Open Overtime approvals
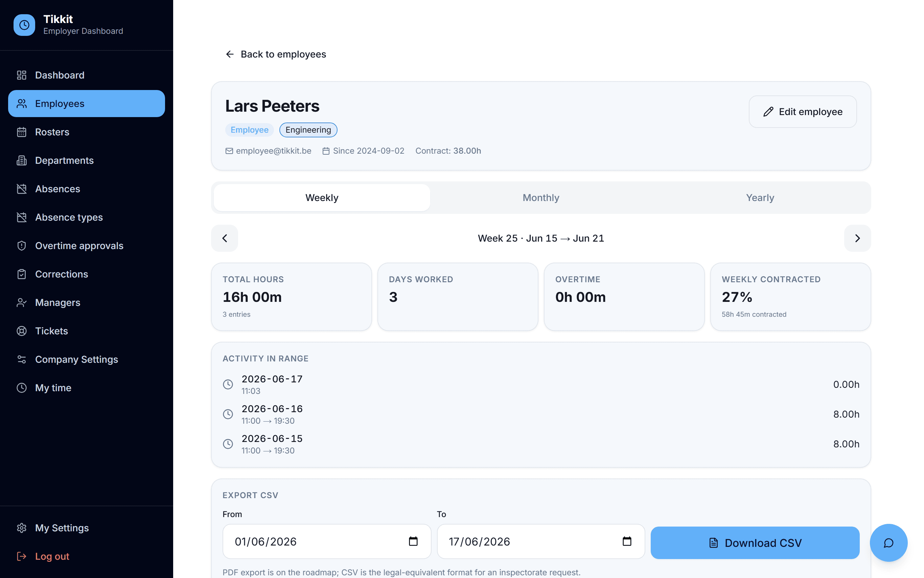The width and height of the screenshot is (924, 578). (86, 246)
